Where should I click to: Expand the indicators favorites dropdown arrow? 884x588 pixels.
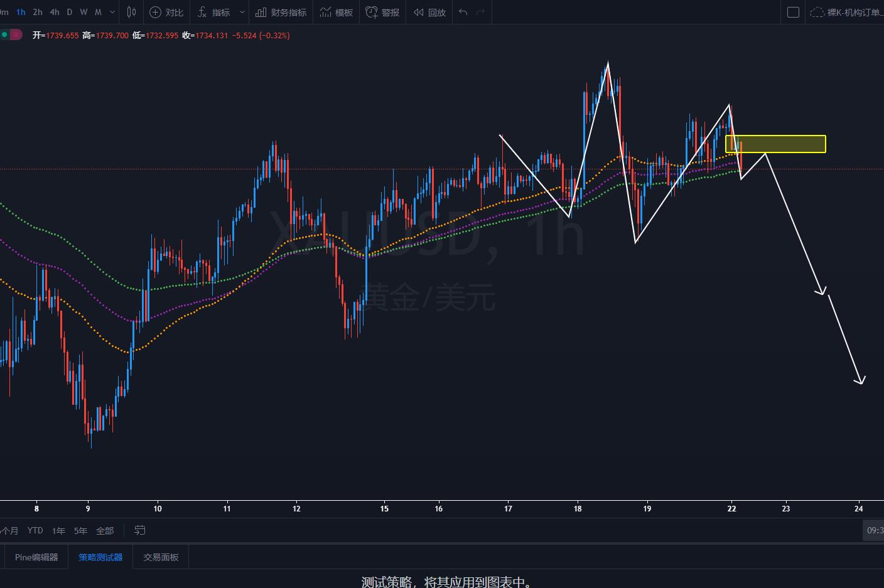242,12
